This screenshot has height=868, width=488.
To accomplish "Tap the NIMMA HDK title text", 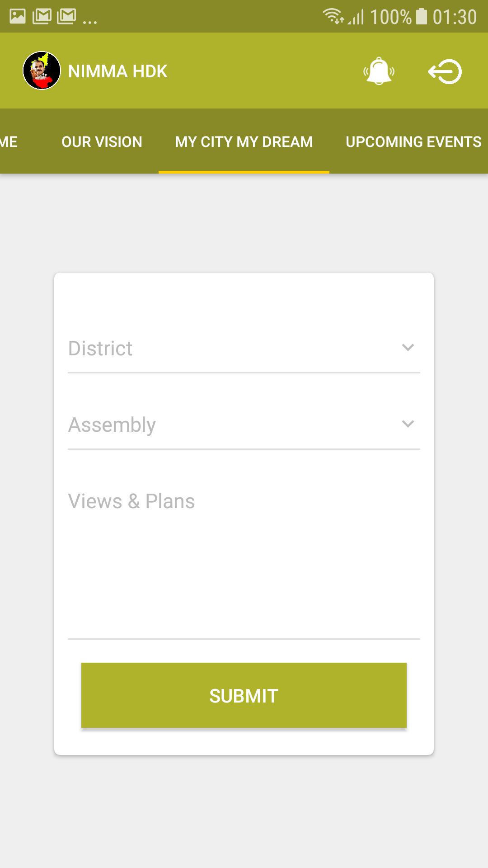I will click(117, 71).
